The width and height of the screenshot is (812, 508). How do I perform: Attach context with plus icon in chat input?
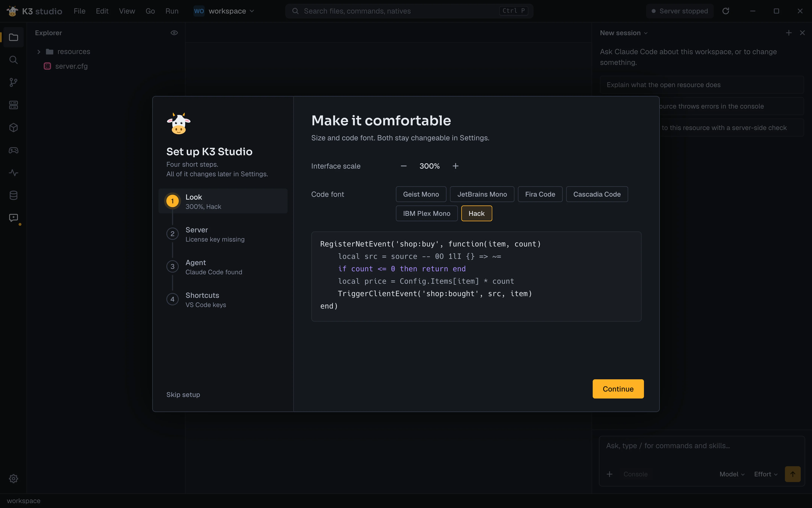[610, 474]
